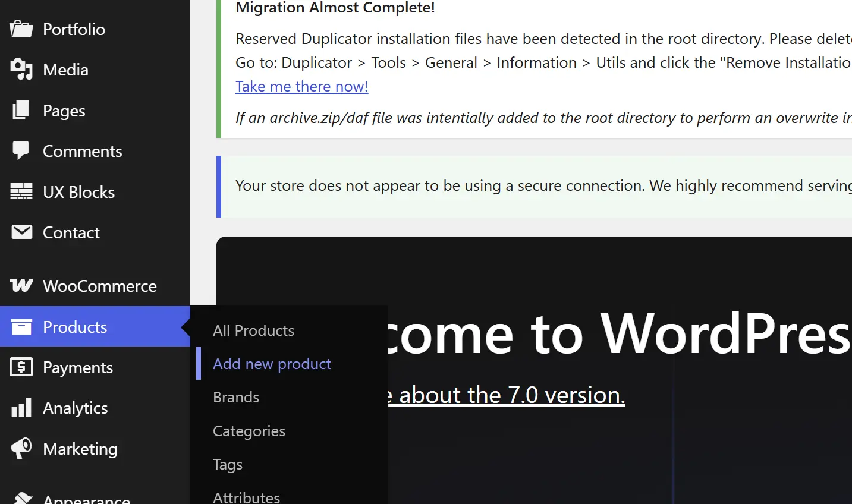This screenshot has height=504, width=852.
Task: Click the Analytics bar chart icon
Action: 21,408
